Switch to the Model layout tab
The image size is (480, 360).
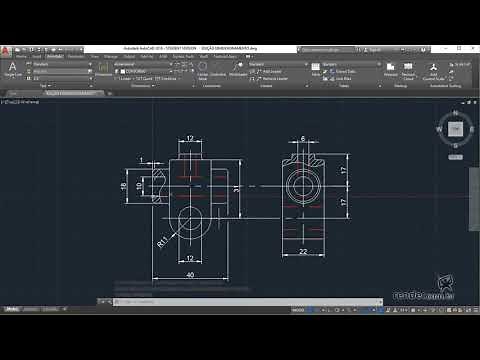pyautogui.click(x=13, y=309)
